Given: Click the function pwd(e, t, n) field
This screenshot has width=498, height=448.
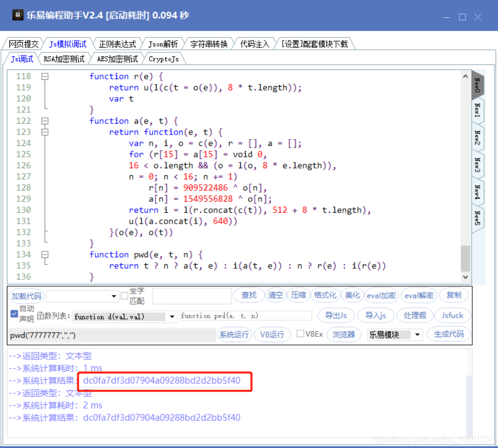Looking at the screenshot, I should [x=246, y=316].
